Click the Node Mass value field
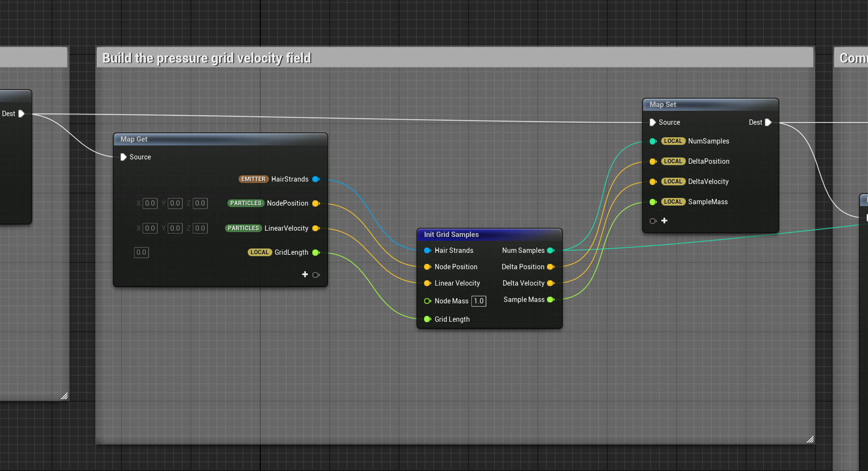The image size is (868, 471). (x=479, y=301)
